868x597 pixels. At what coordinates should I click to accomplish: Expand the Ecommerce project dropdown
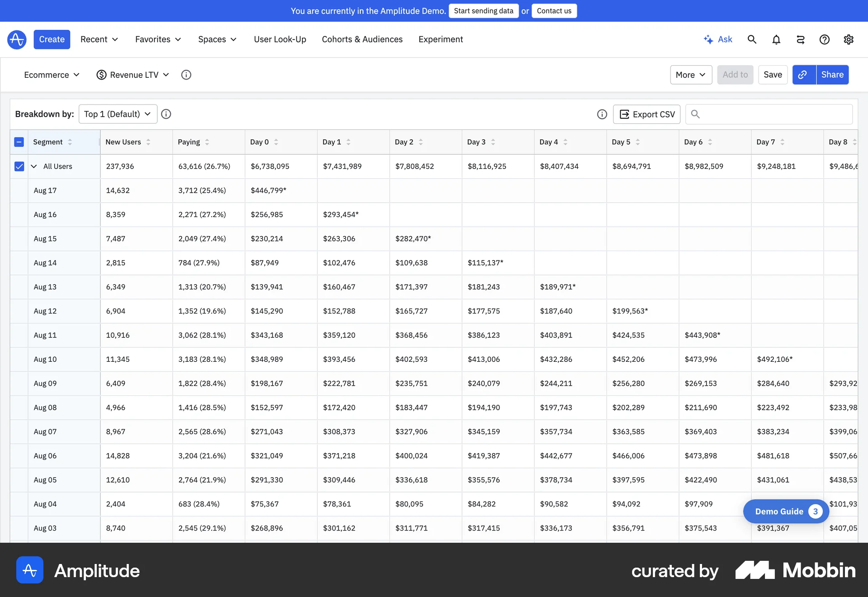[52, 75]
